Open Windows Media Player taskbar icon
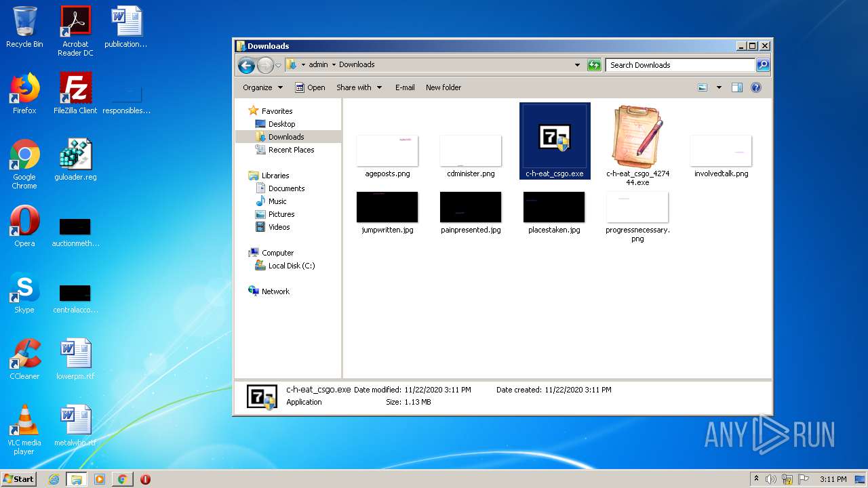 [x=100, y=479]
